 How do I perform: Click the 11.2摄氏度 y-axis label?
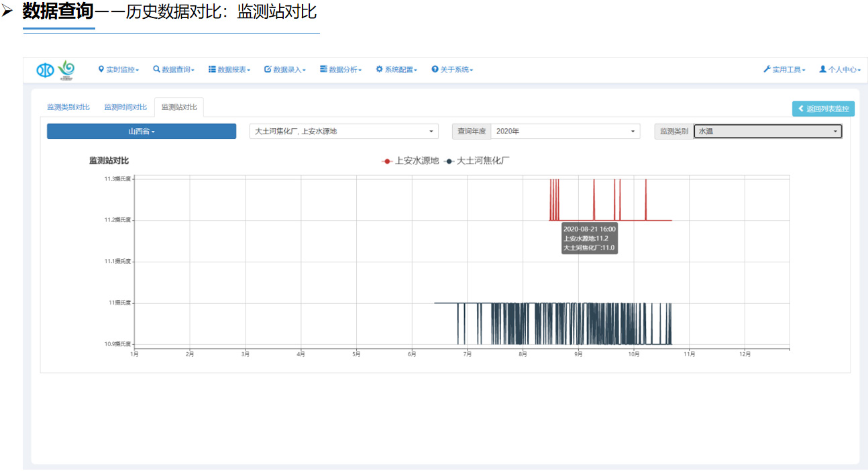[117, 220]
